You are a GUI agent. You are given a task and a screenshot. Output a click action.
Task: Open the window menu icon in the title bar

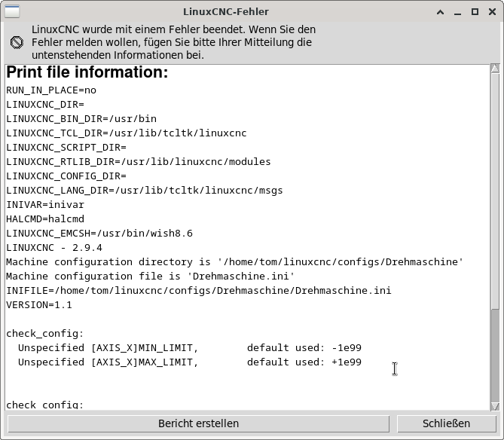click(12, 12)
